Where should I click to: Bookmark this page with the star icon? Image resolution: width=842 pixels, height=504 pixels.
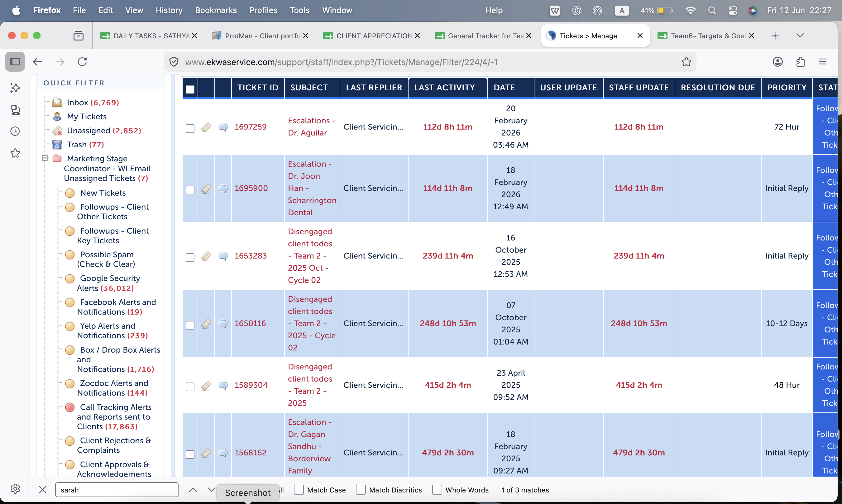coord(687,62)
